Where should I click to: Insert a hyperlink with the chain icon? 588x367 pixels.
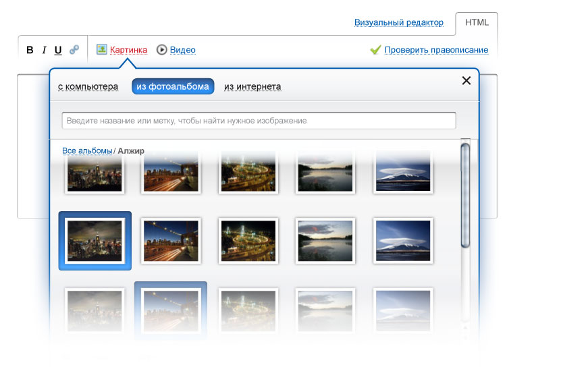(74, 50)
